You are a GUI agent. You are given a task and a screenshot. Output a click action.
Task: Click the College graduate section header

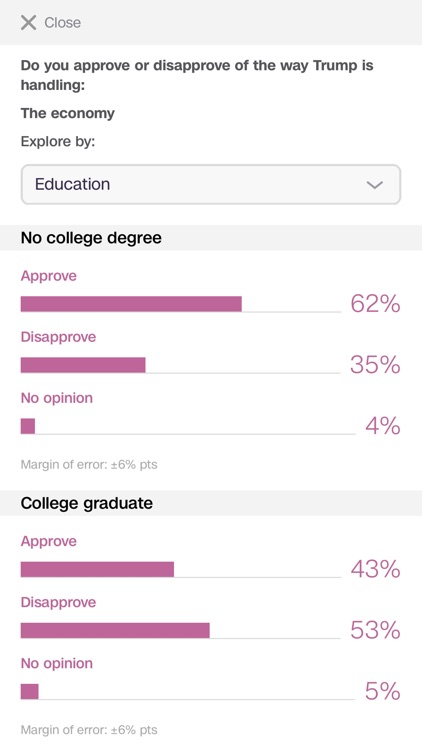211,503
